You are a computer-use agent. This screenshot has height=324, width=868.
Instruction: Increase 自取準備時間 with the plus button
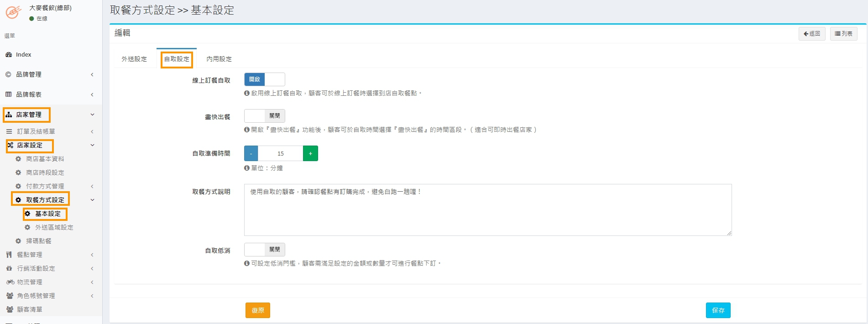tap(310, 153)
